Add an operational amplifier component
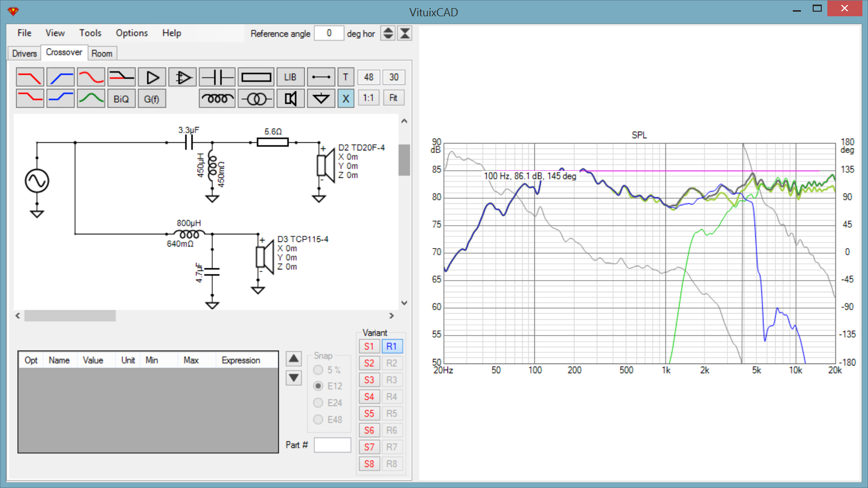868x488 pixels. [182, 77]
